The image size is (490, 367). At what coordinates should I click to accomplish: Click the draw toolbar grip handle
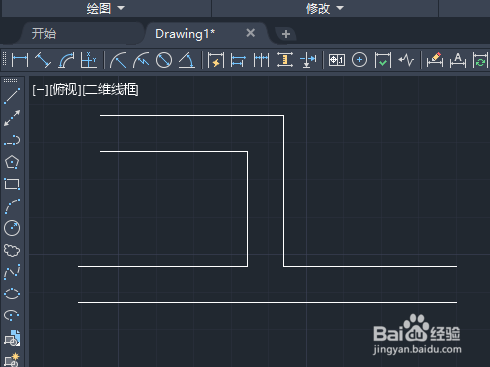click(11, 80)
